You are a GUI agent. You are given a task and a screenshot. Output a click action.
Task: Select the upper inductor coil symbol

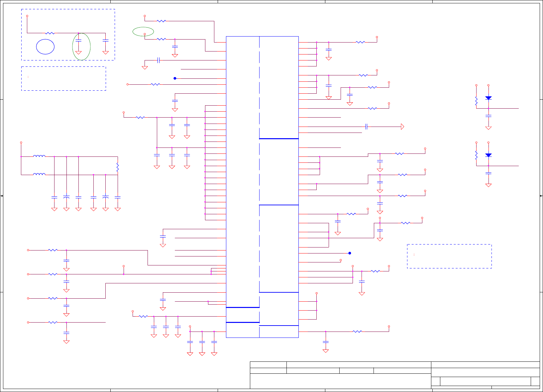pos(39,156)
